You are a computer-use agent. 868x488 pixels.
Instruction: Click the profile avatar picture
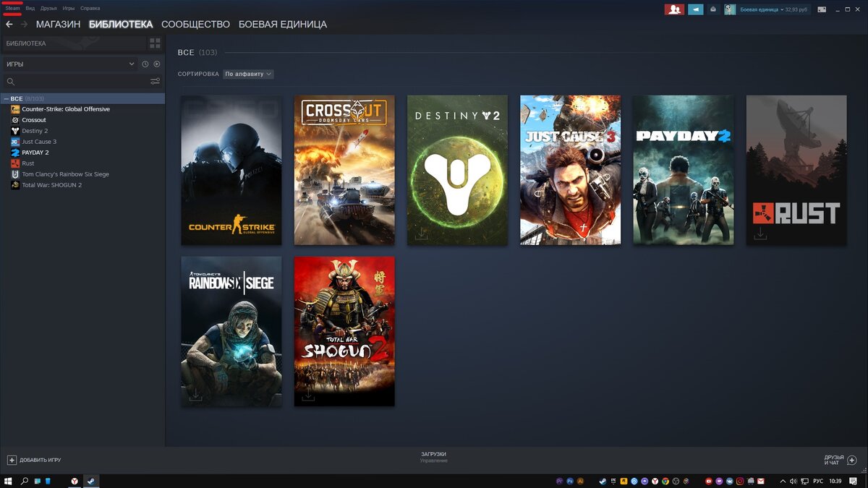730,9
